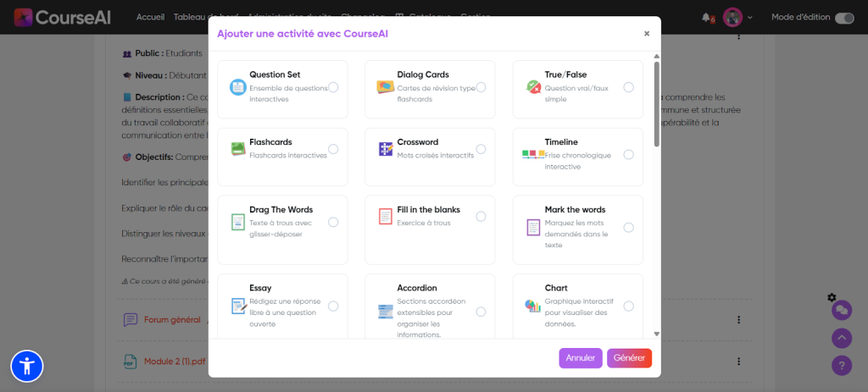Click the Timeline activity icon
Screen dimensions: 868x392
(533, 154)
